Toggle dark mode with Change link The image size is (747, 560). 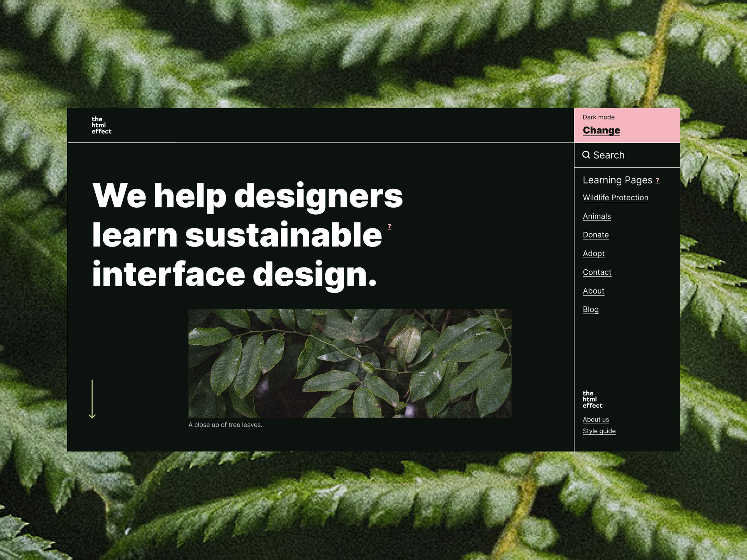coord(601,130)
